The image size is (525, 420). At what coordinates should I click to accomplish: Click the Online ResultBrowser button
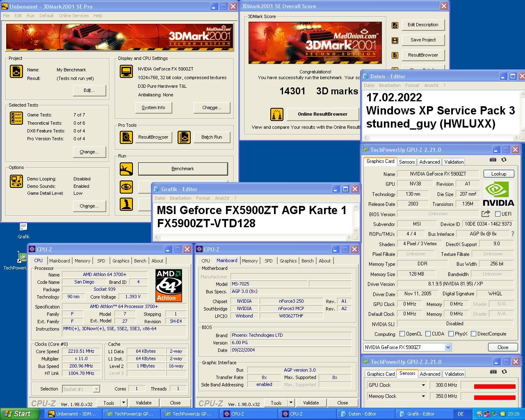322,114
